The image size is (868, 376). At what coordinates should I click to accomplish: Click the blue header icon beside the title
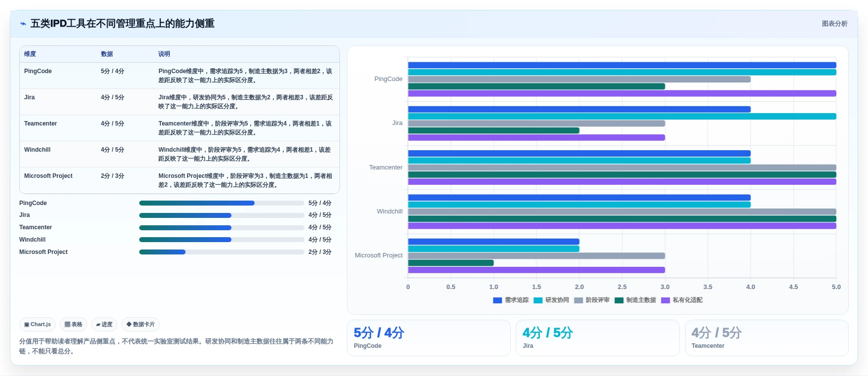click(23, 24)
